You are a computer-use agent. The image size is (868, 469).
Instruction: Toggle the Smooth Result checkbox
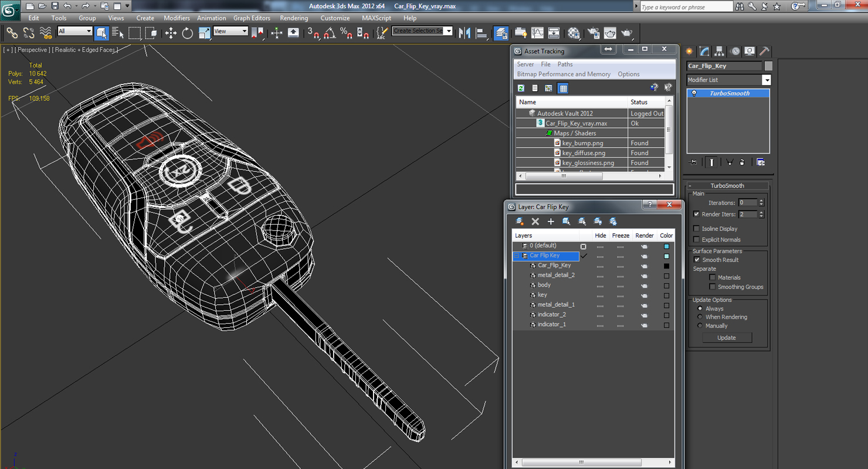696,260
